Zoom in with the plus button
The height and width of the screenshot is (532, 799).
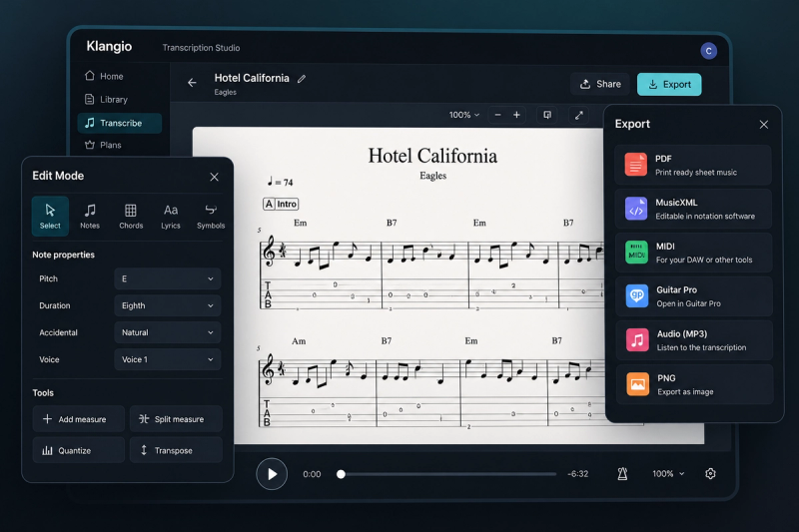pos(516,115)
